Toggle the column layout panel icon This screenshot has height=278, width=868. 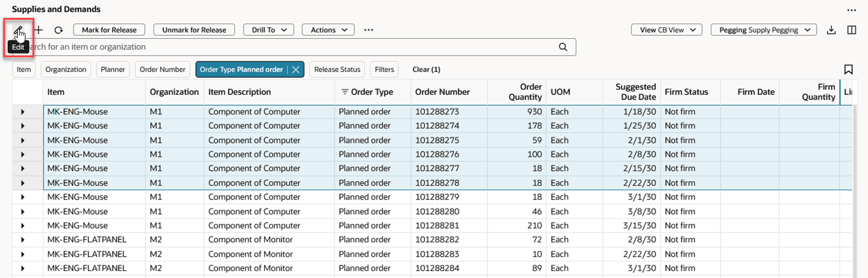point(851,30)
